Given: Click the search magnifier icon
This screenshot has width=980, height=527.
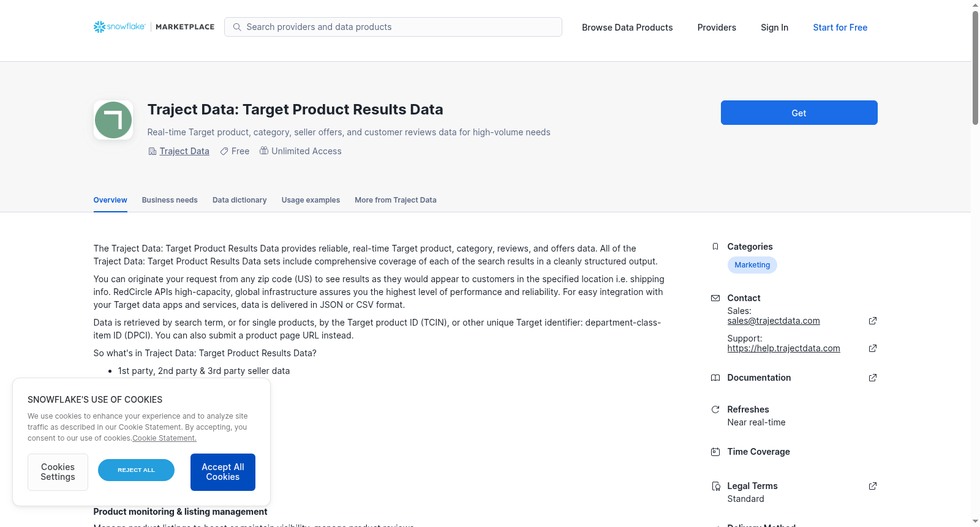Looking at the screenshot, I should click(x=237, y=27).
